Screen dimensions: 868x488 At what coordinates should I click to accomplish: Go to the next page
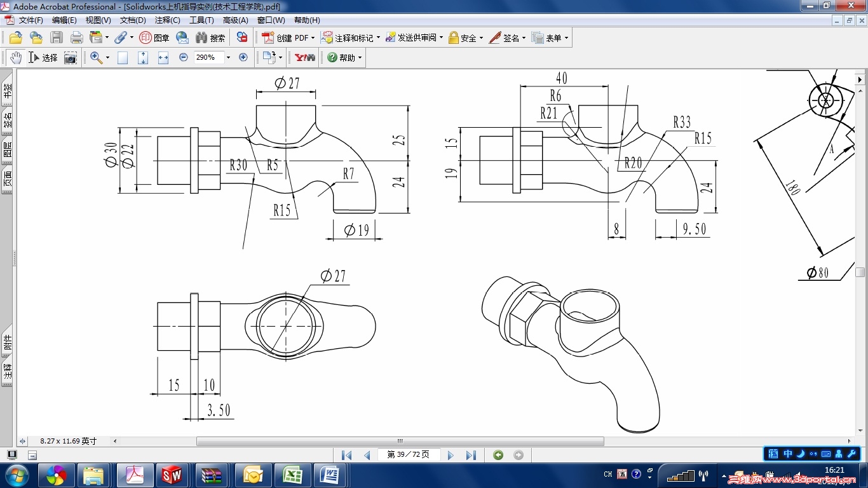coord(451,455)
